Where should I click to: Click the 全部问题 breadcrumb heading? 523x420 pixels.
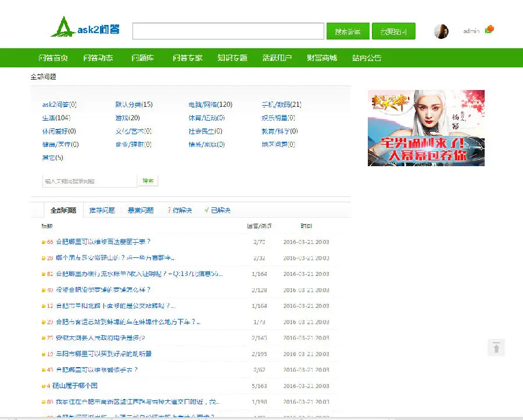tap(44, 77)
